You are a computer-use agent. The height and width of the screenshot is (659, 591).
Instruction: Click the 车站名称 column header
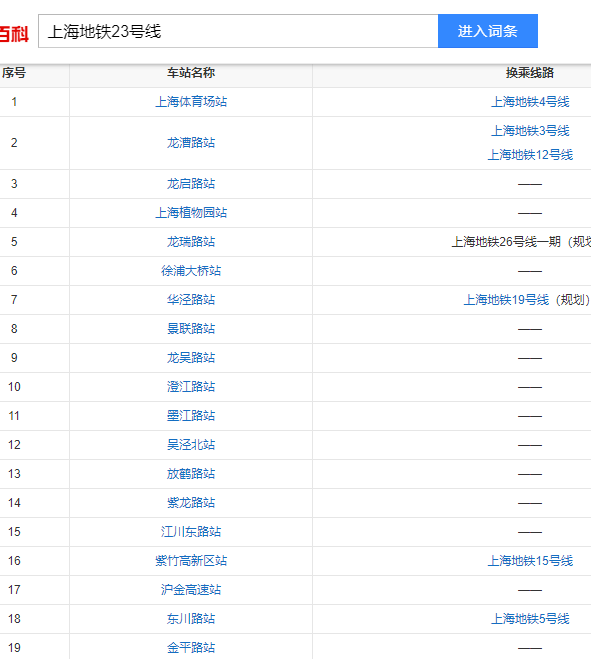click(191, 73)
